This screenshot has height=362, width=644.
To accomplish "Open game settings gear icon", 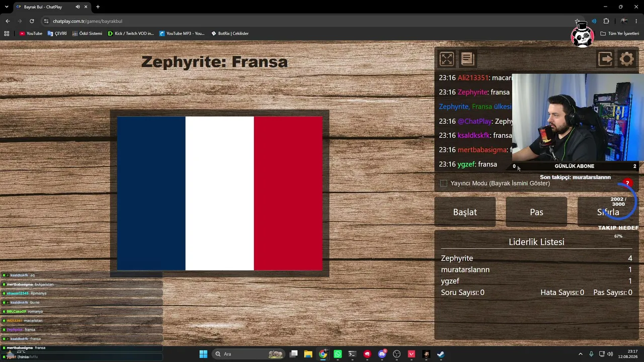I will click(x=627, y=59).
